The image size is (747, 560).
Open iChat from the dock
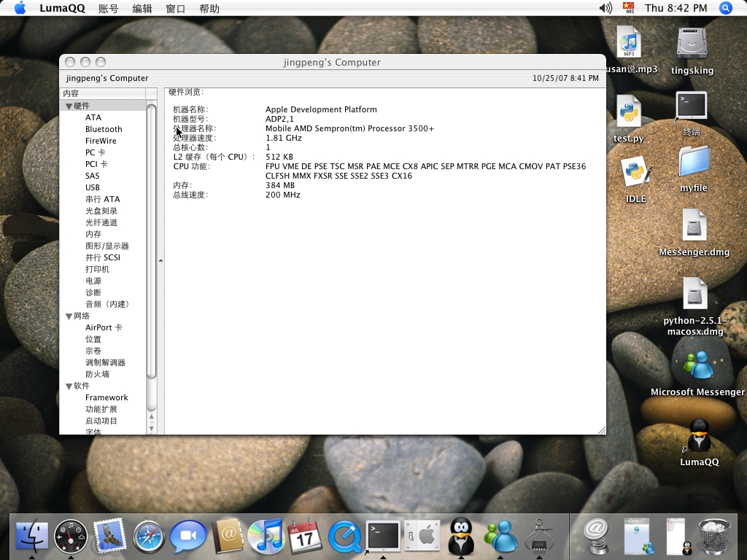(188, 537)
